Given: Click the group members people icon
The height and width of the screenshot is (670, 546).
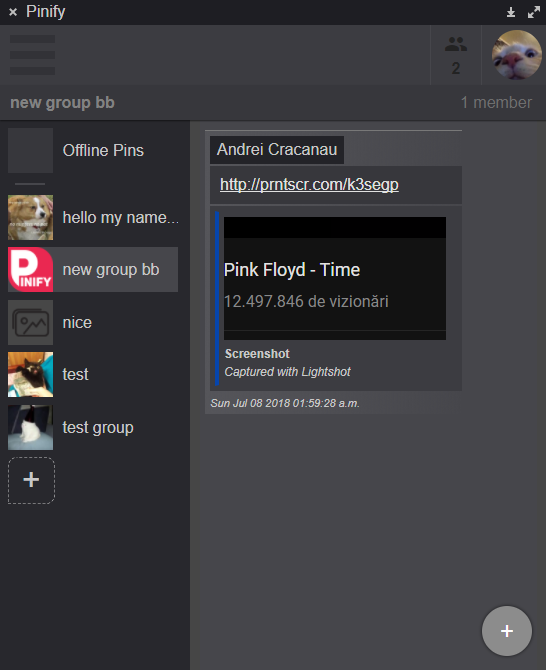Looking at the screenshot, I should click(x=455, y=44).
